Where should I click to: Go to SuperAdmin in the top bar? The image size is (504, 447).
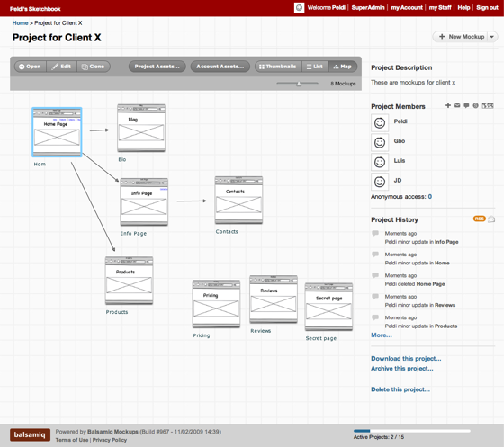click(368, 8)
